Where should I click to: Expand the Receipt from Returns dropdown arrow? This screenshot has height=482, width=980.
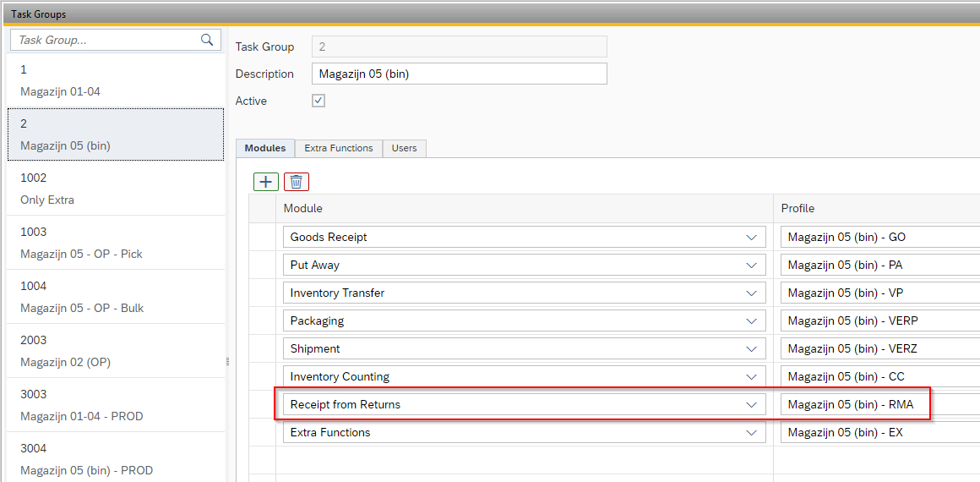tap(751, 405)
